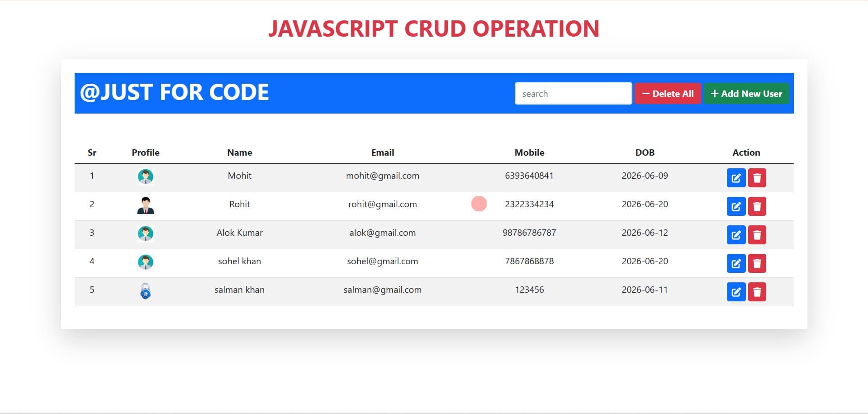The height and width of the screenshot is (414, 868).
Task: Click the DOB column header
Action: coord(645,152)
